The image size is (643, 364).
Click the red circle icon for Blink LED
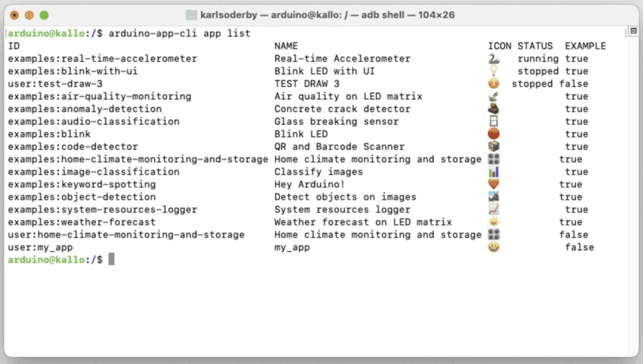pos(494,134)
